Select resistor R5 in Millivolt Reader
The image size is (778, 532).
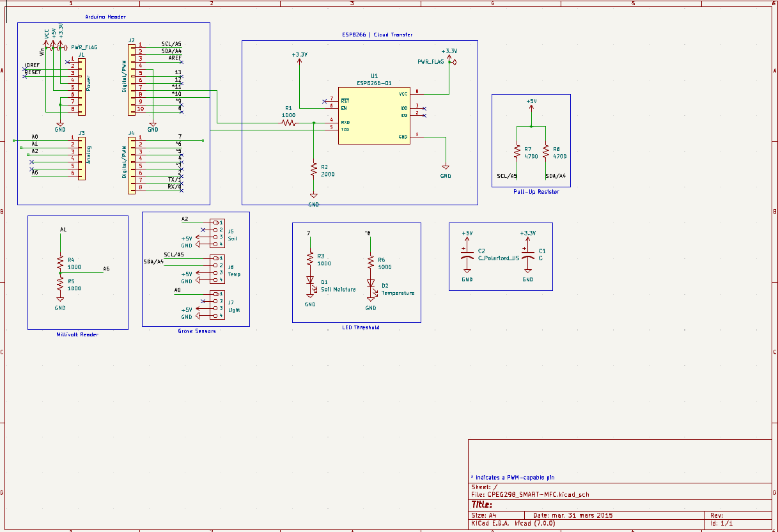pyautogui.click(x=60, y=284)
